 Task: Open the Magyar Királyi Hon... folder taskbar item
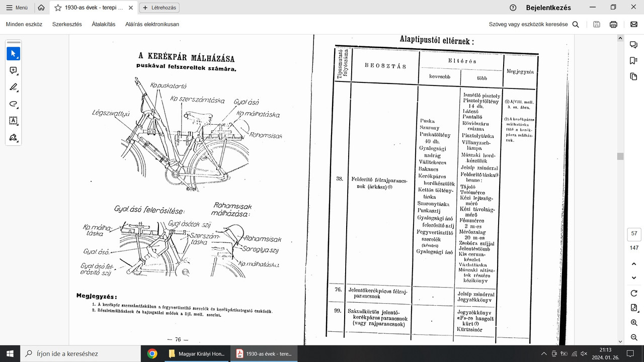pyautogui.click(x=197, y=353)
